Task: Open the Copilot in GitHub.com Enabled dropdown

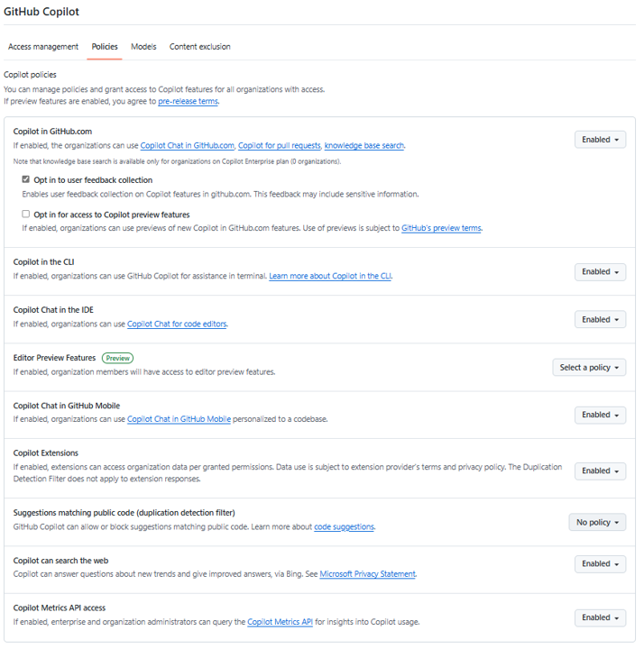Action: click(600, 140)
